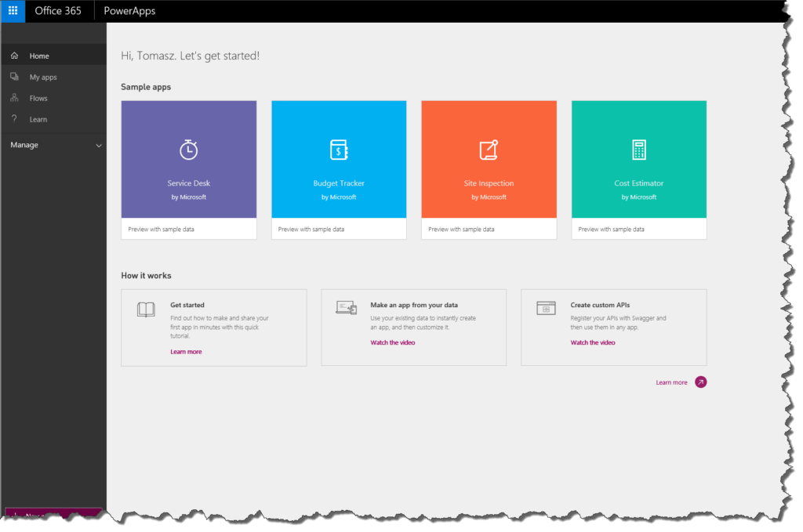The image size is (803, 532).
Task: Watch the video for custom APIs
Action: pos(593,342)
